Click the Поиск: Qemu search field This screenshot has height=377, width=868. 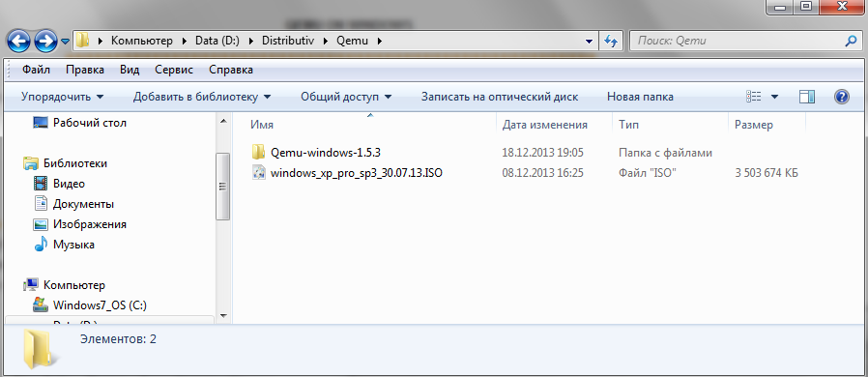[738, 41]
